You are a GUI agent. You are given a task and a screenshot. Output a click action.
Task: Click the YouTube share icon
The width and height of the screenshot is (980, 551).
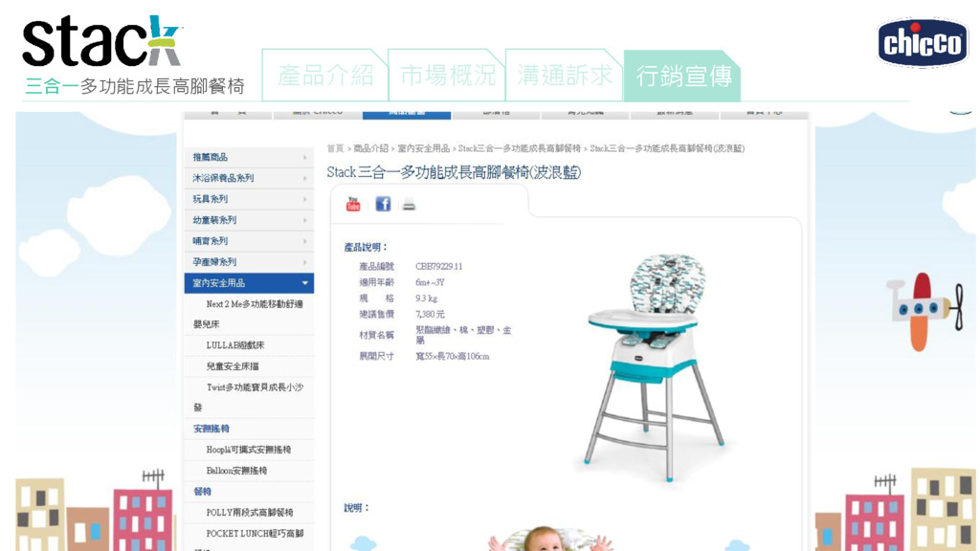tap(353, 205)
